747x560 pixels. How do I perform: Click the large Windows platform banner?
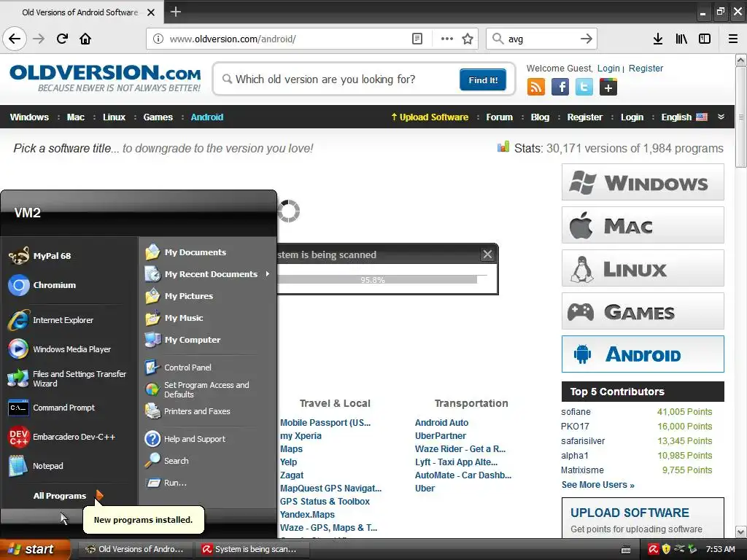click(x=643, y=182)
